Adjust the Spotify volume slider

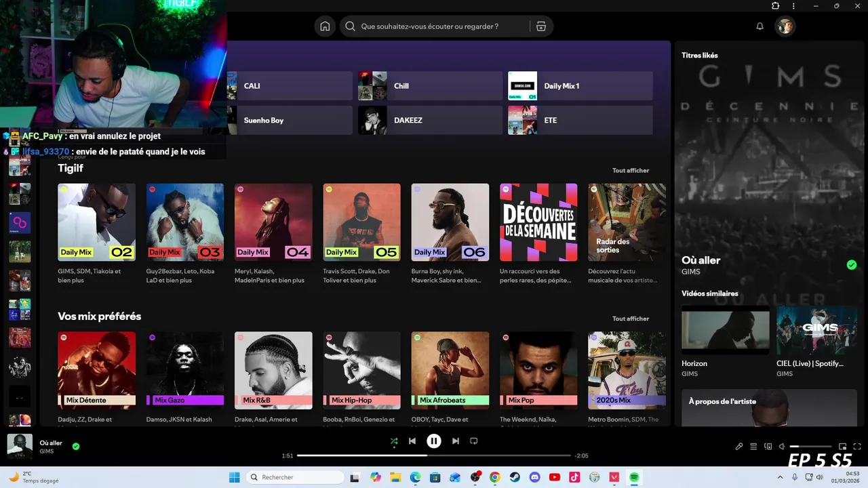811,447
